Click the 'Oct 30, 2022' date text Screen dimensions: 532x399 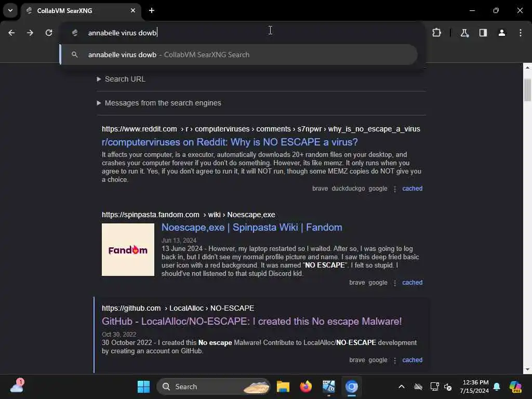[x=119, y=334]
